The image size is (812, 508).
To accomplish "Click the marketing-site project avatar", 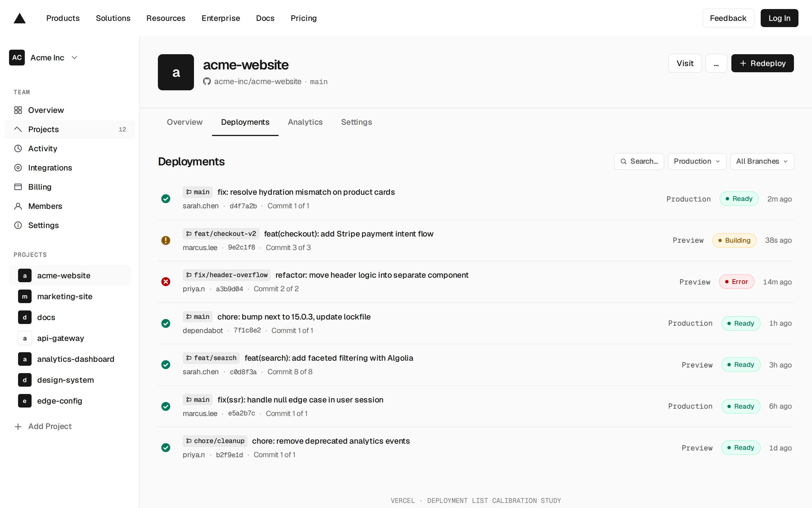I will pyautogui.click(x=25, y=296).
